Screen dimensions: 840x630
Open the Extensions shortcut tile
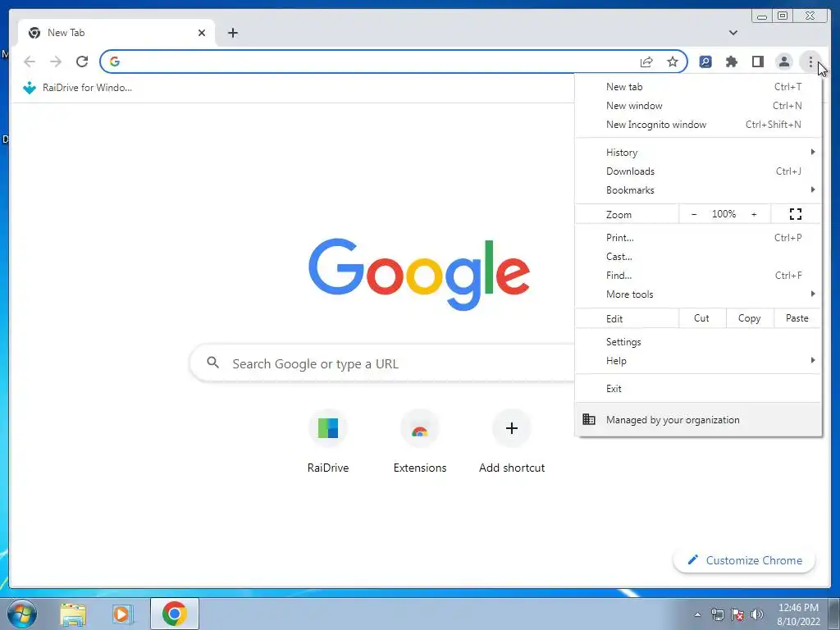[x=420, y=442]
